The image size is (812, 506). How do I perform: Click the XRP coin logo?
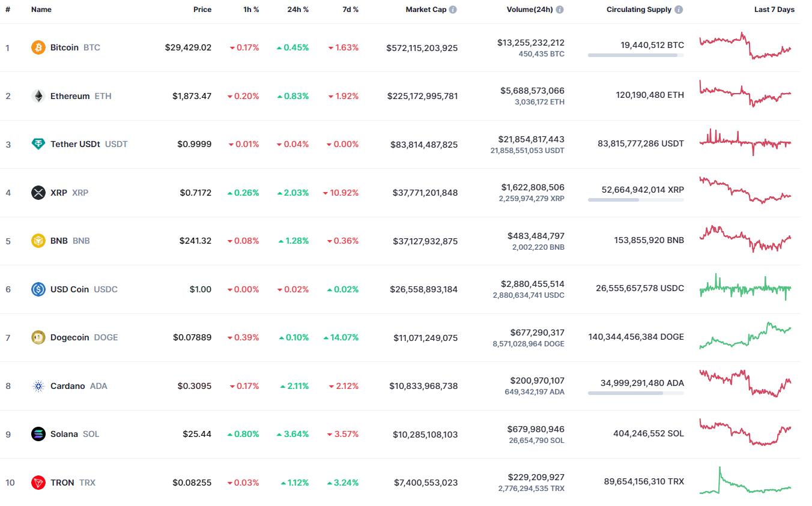click(38, 193)
